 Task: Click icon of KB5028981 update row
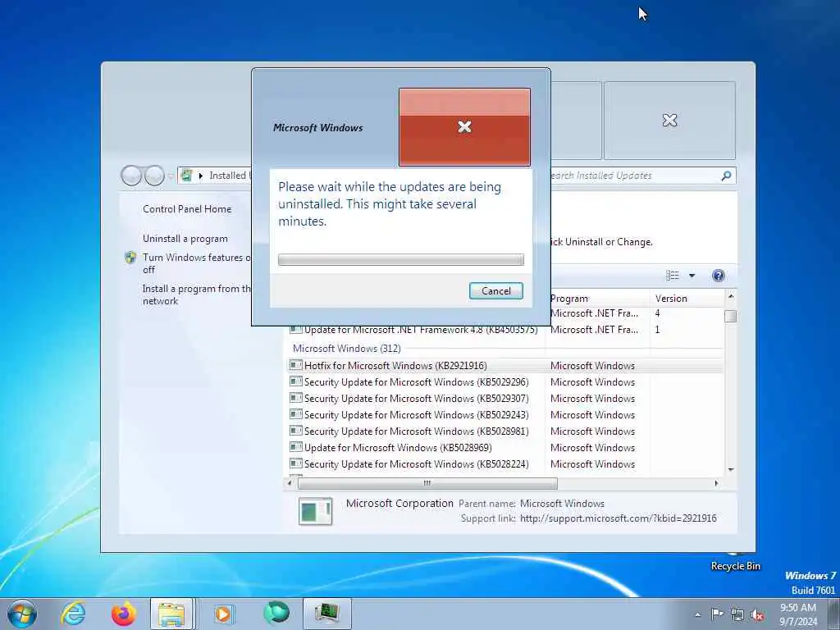295,431
